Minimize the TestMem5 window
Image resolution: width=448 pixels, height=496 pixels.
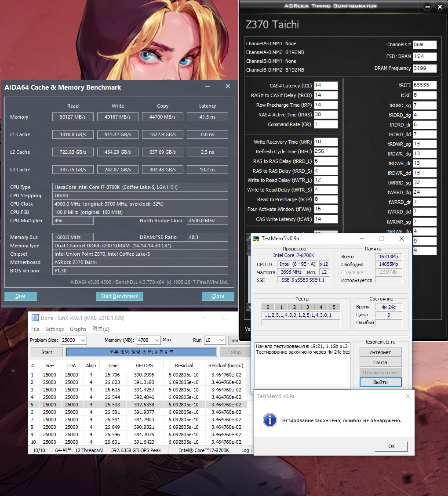click(x=362, y=239)
